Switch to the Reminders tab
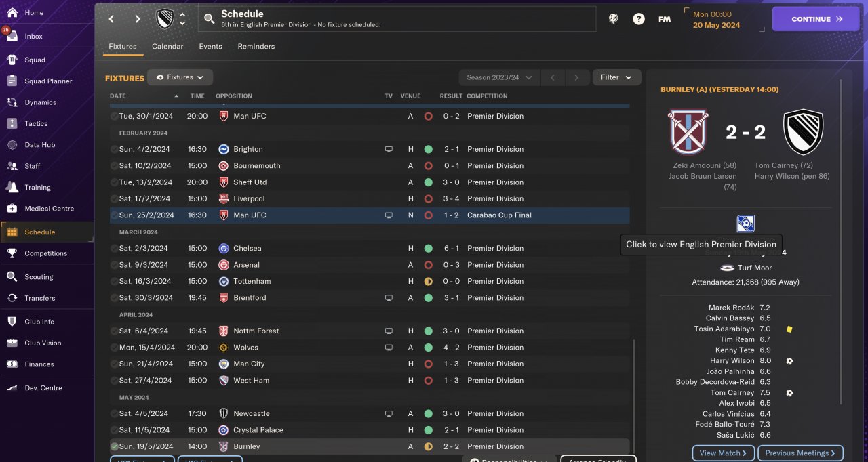Image resolution: width=868 pixels, height=462 pixels. click(256, 47)
